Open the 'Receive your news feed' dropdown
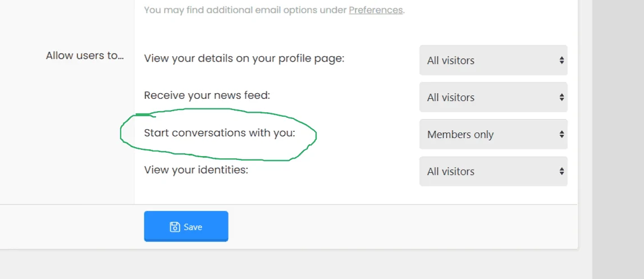 click(x=494, y=97)
